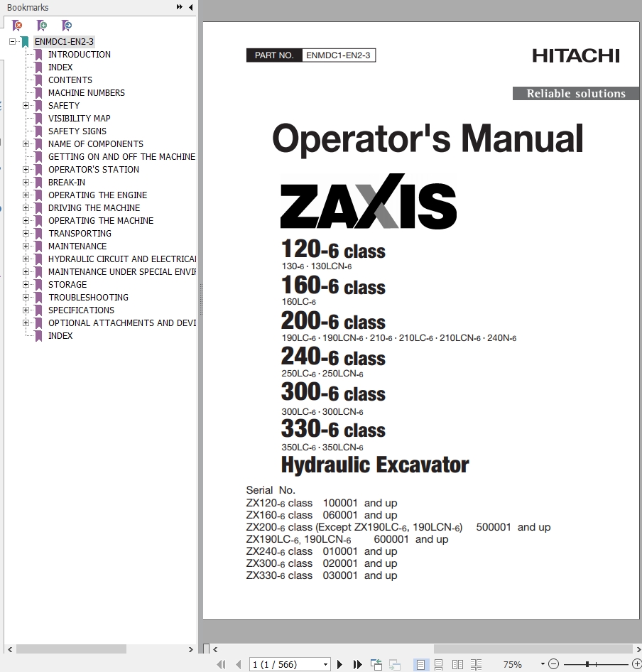Expand the SPECIFICATIONS bookmark

(26, 310)
